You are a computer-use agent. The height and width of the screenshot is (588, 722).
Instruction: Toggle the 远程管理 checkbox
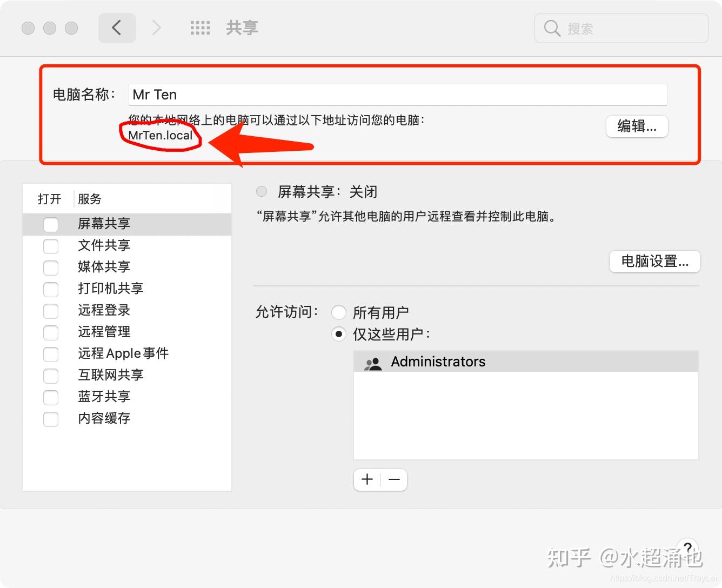coord(51,332)
